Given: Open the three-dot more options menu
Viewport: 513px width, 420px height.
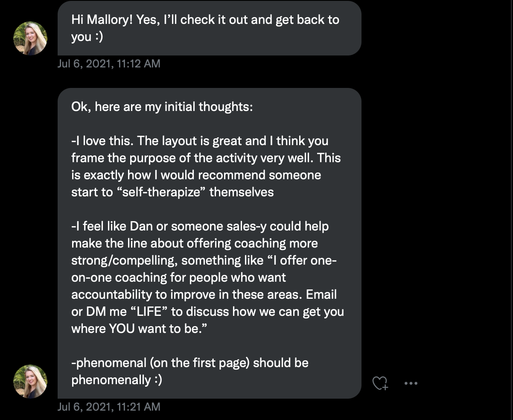Looking at the screenshot, I should tap(411, 383).
